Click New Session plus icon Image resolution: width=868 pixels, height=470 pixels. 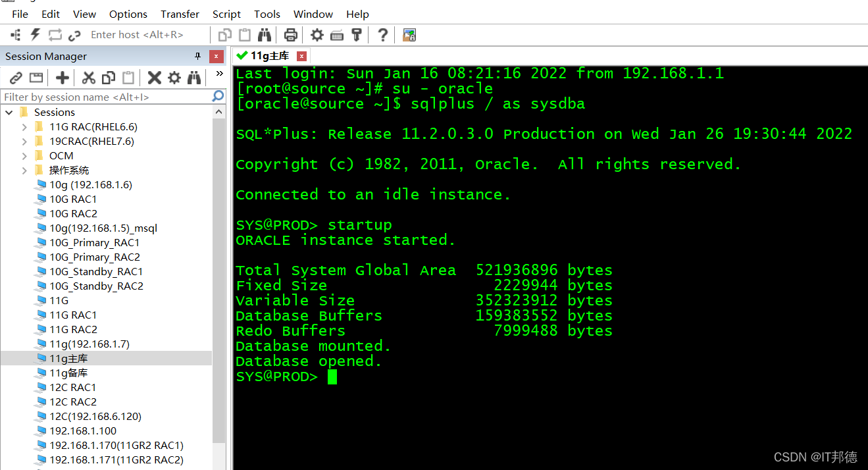[x=63, y=78]
